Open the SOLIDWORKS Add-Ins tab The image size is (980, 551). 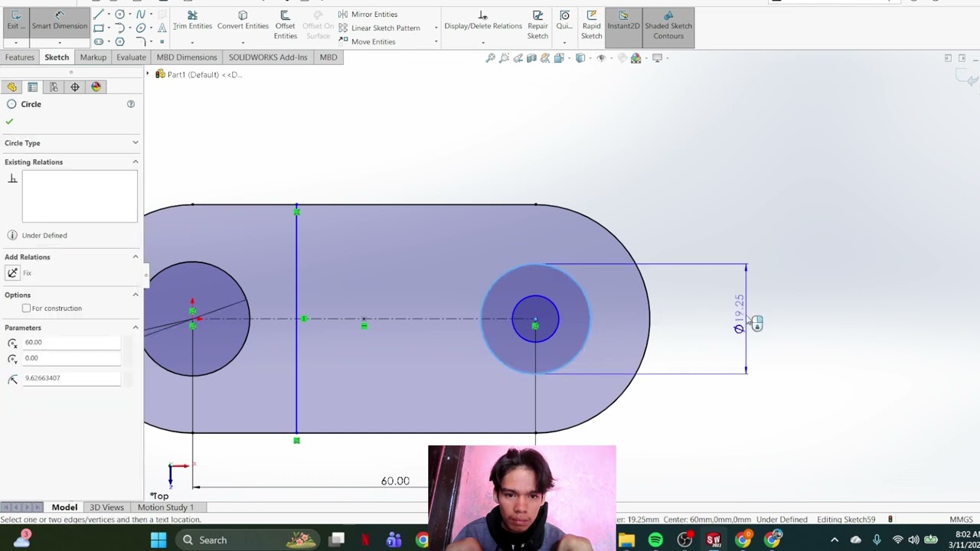268,57
